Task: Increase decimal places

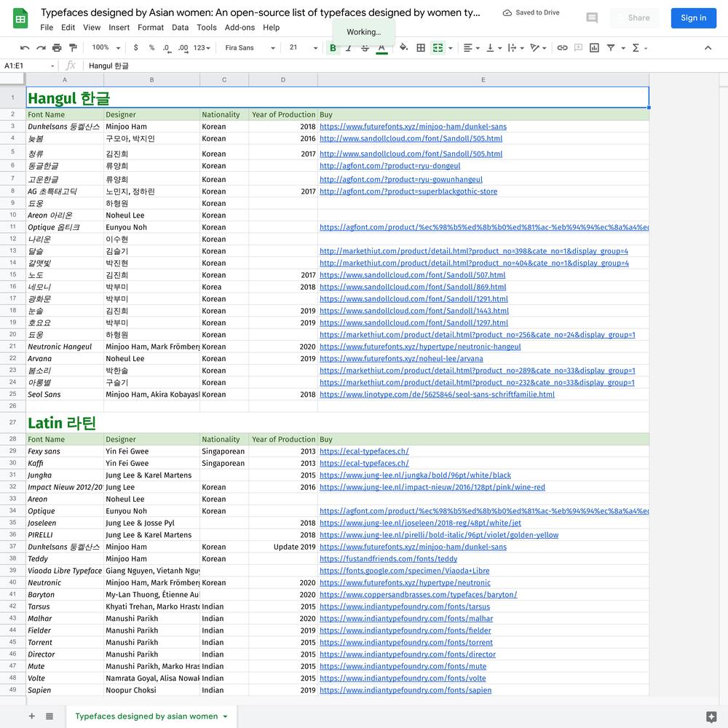Action: [183, 48]
